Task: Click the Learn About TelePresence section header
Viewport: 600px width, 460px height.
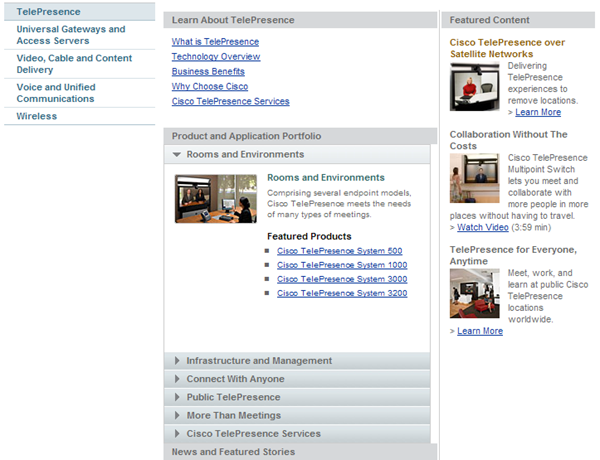Action: tap(300, 20)
